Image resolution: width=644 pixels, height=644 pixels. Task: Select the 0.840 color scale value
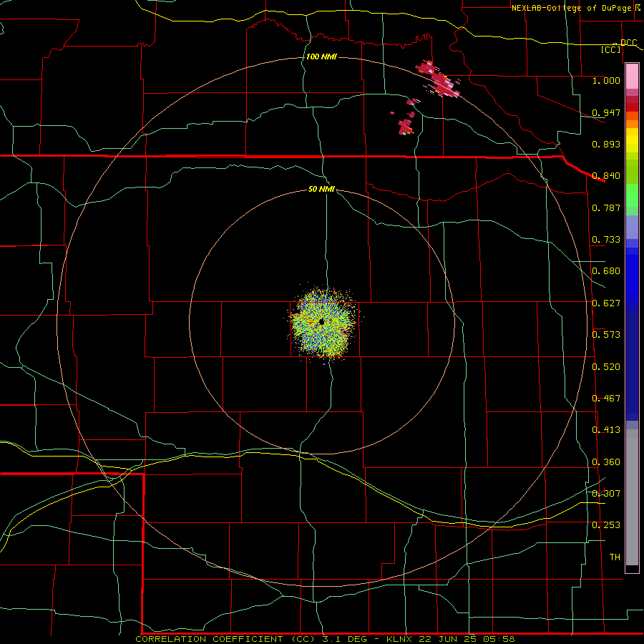(606, 176)
